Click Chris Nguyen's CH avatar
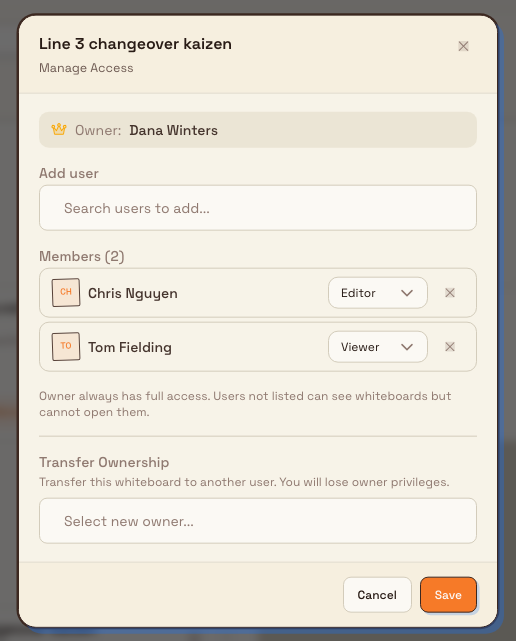Viewport: 516px width, 641px height. (66, 292)
